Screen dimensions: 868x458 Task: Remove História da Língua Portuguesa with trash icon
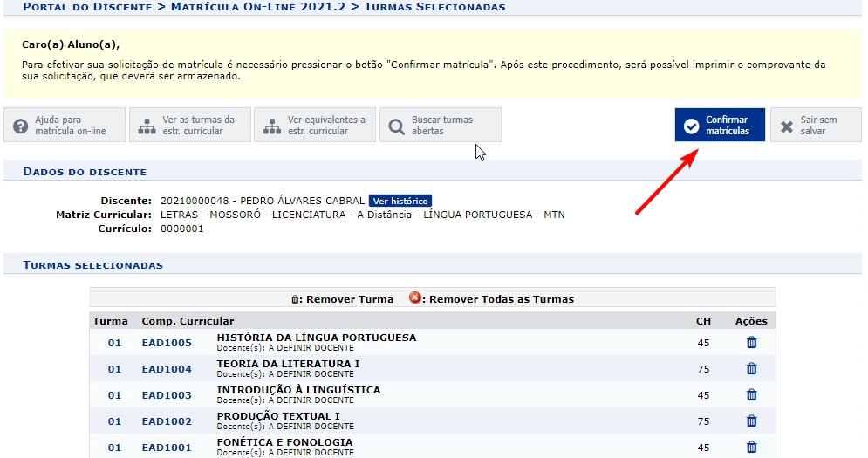point(751,342)
